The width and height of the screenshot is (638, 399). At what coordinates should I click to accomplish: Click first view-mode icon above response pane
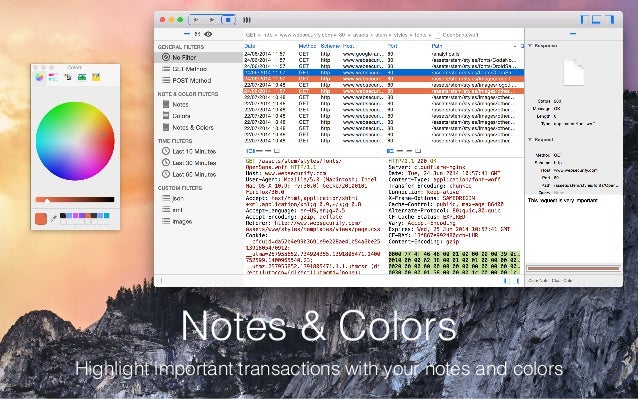391,151
